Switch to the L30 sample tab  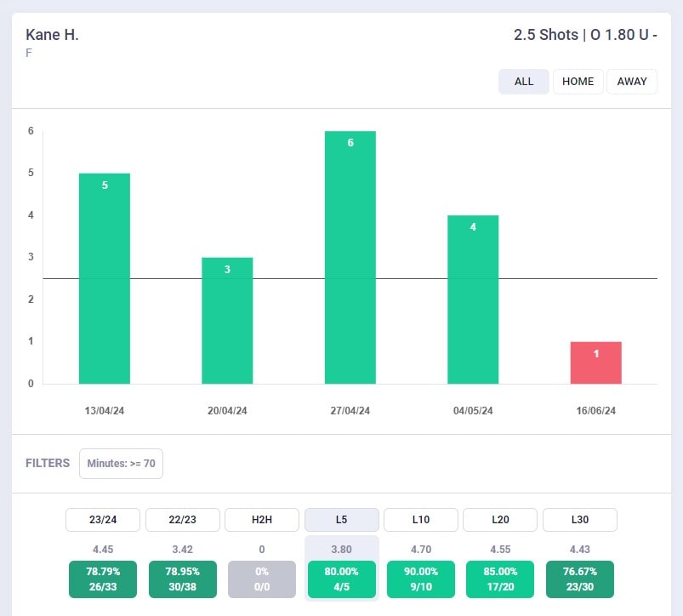click(x=580, y=520)
